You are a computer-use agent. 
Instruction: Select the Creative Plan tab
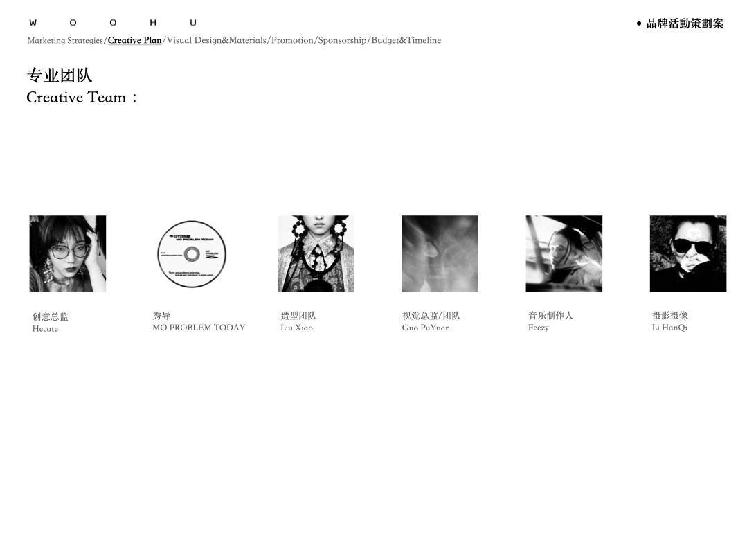click(x=134, y=41)
